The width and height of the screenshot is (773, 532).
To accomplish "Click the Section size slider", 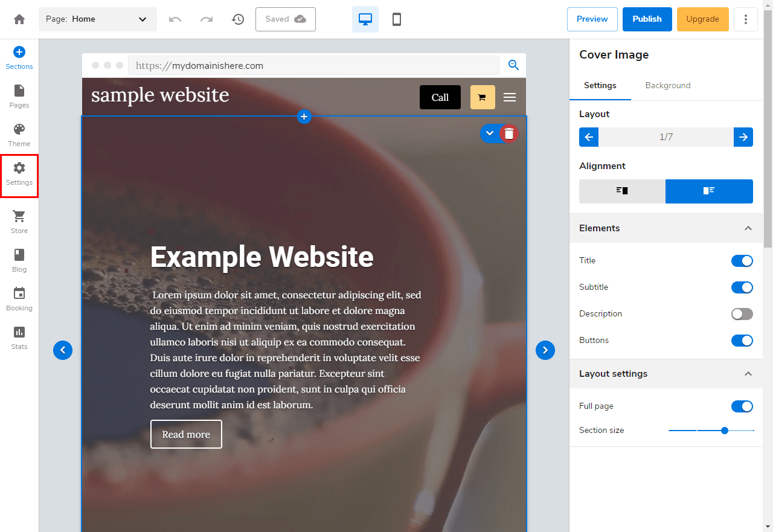I will [x=711, y=431].
